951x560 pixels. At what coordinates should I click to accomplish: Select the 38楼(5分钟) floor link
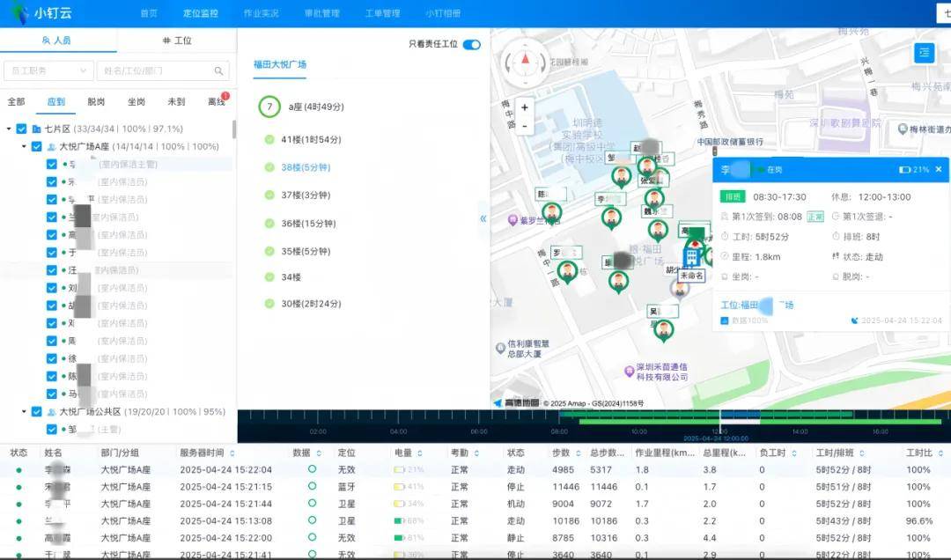point(306,167)
